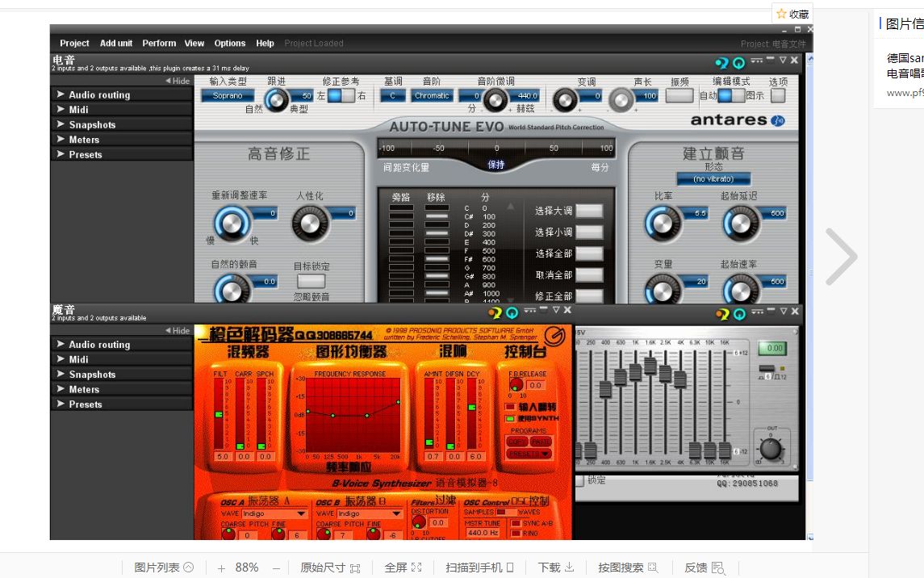Toggle the 目标锁定 button

(x=311, y=281)
